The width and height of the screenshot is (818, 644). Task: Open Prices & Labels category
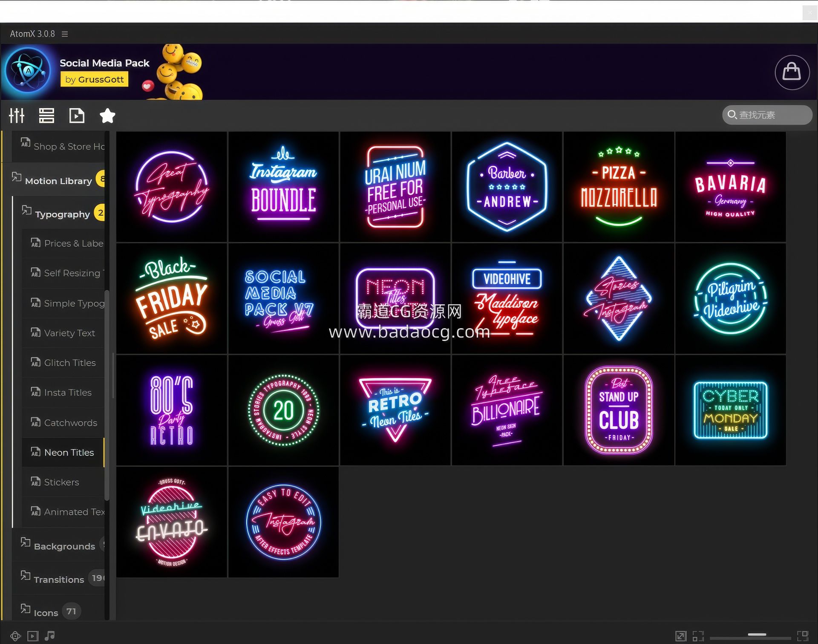point(63,243)
